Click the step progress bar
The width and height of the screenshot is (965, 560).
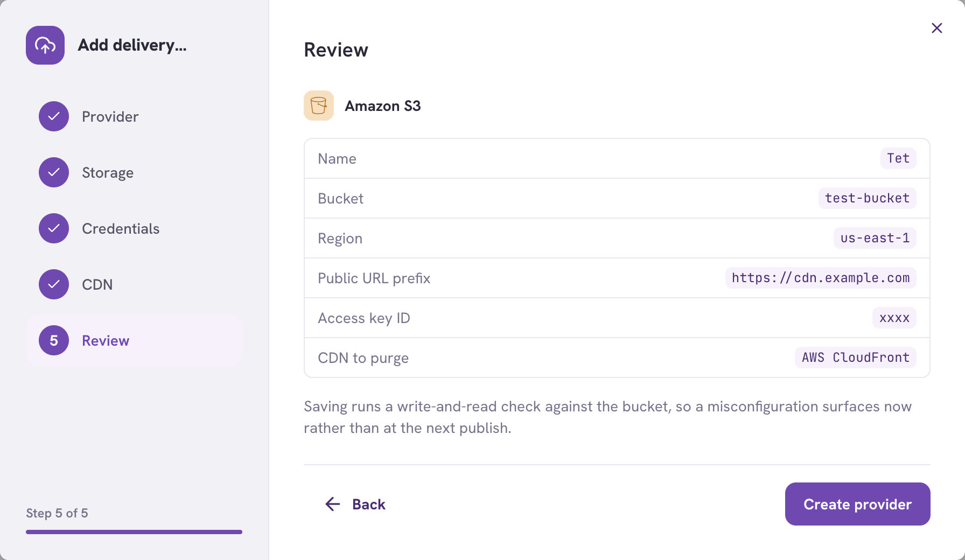134,532
